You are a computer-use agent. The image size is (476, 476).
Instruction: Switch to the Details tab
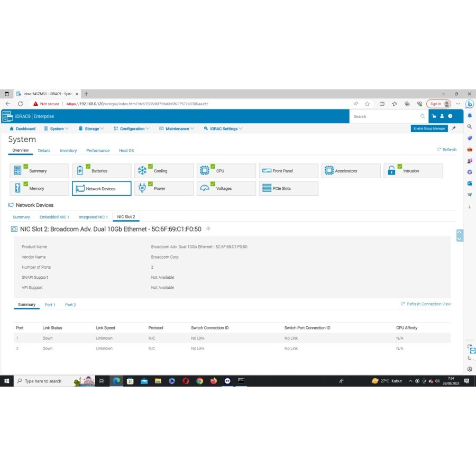click(x=44, y=150)
